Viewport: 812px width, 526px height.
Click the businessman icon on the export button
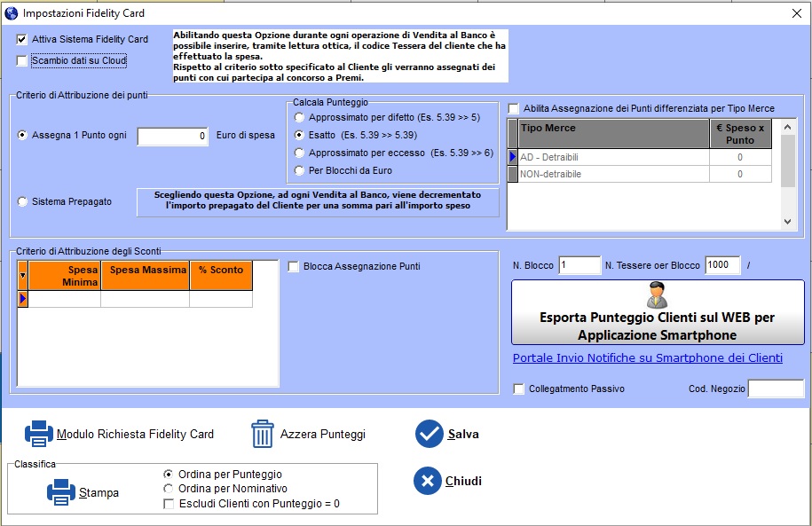click(658, 295)
